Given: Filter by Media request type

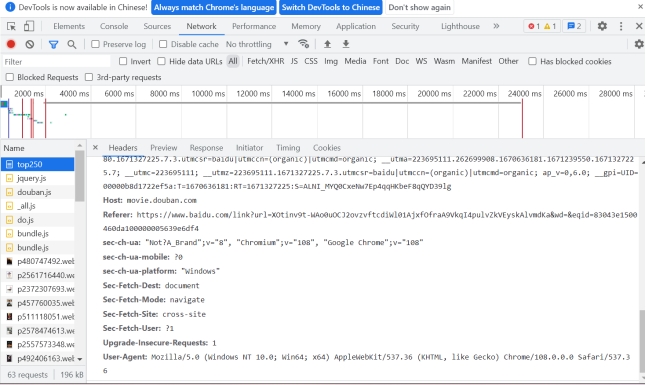Looking at the screenshot, I should (355, 61).
